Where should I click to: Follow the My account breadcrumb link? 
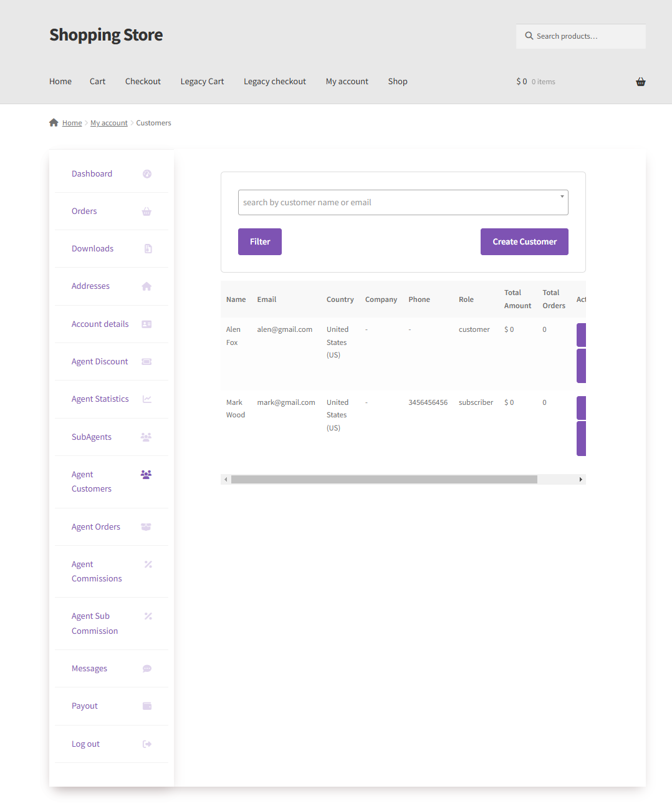click(x=109, y=124)
